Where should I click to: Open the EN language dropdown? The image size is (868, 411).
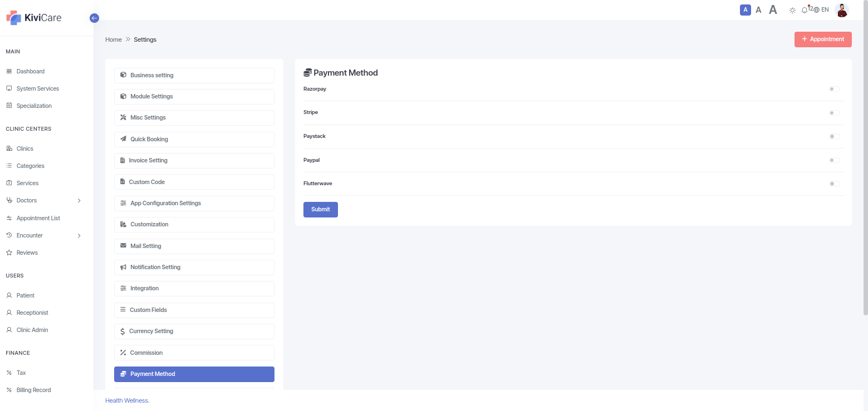[x=821, y=10]
